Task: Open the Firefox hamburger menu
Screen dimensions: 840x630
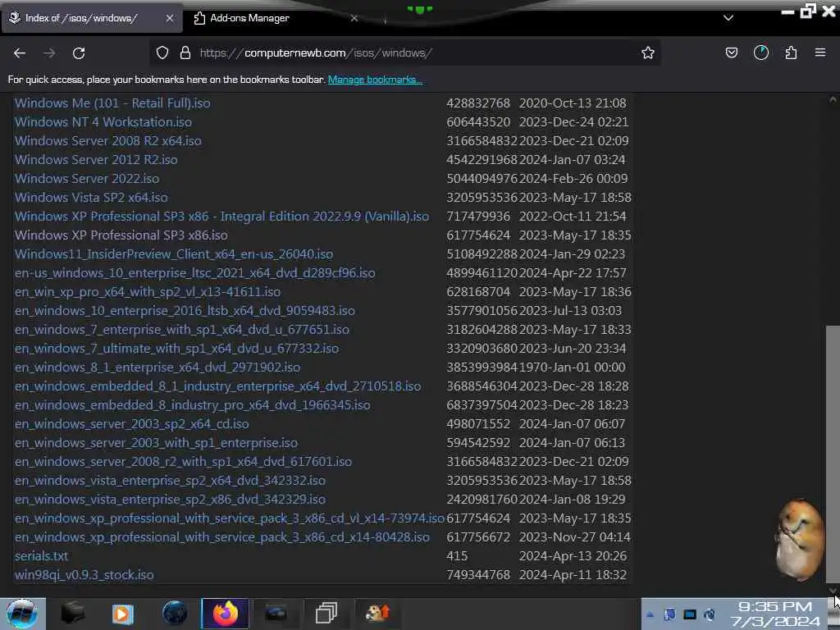Action: pyautogui.click(x=820, y=52)
